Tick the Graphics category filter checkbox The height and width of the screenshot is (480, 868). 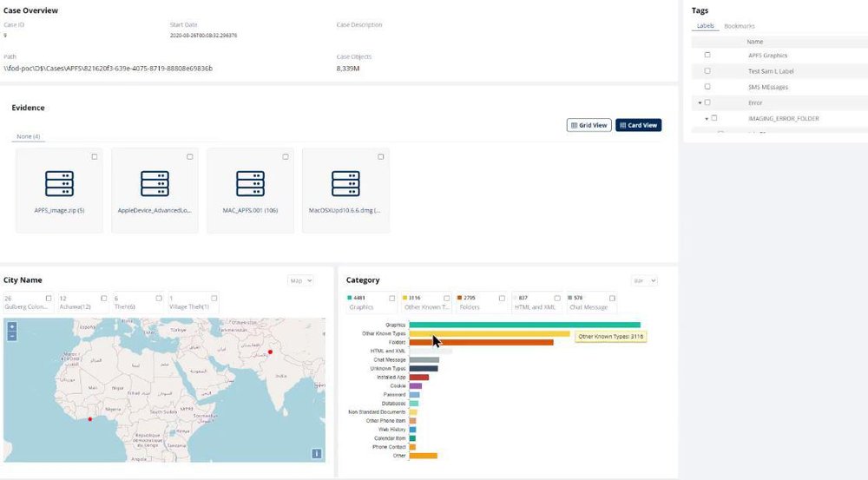click(x=392, y=299)
